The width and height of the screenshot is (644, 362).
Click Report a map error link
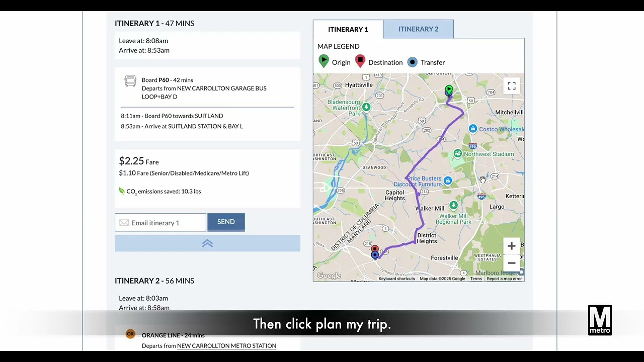tap(504, 279)
